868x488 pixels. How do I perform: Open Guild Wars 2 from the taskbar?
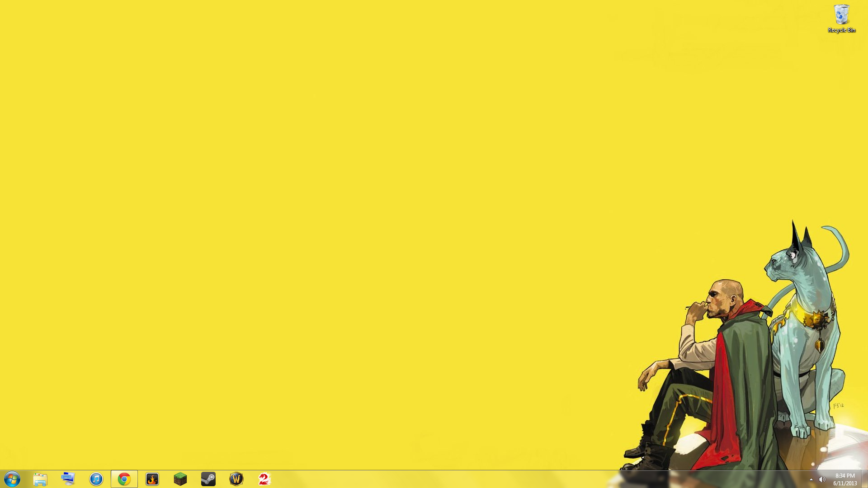(264, 479)
